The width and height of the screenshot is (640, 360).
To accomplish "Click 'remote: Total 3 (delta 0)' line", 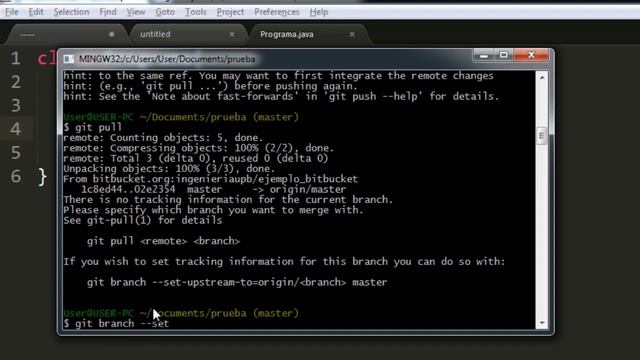I will click(x=196, y=158).
